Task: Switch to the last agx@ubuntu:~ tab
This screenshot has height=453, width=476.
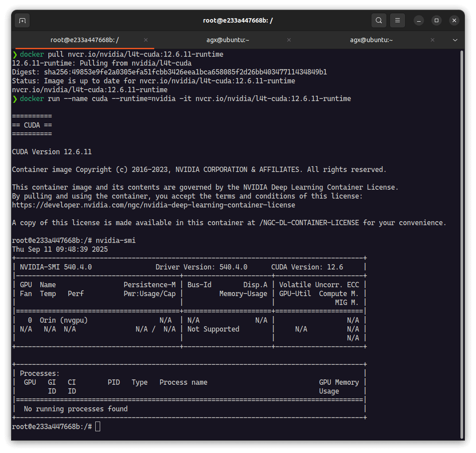Action: [371, 40]
